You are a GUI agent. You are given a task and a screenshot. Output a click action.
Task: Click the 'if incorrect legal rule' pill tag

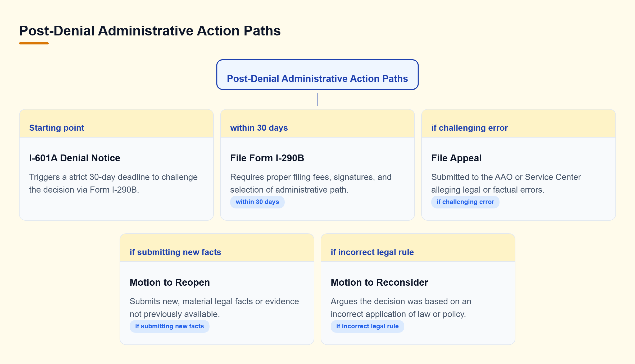click(x=367, y=326)
